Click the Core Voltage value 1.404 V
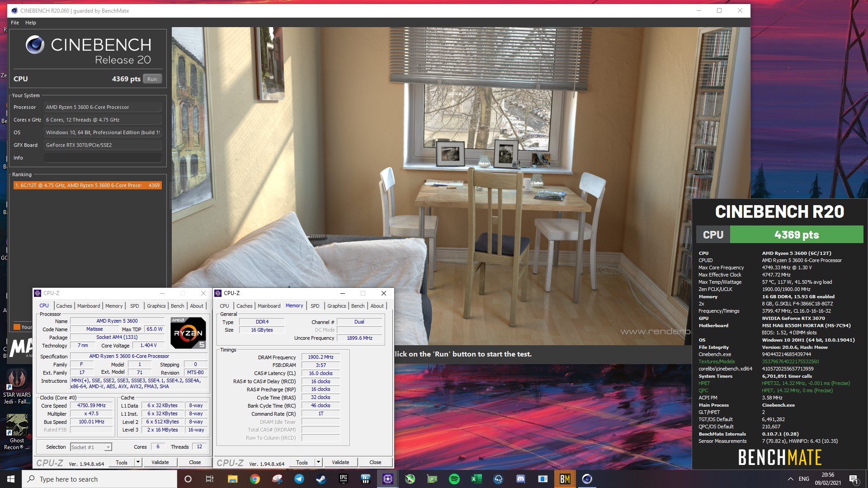Image resolution: width=868 pixels, height=488 pixels. [148, 345]
